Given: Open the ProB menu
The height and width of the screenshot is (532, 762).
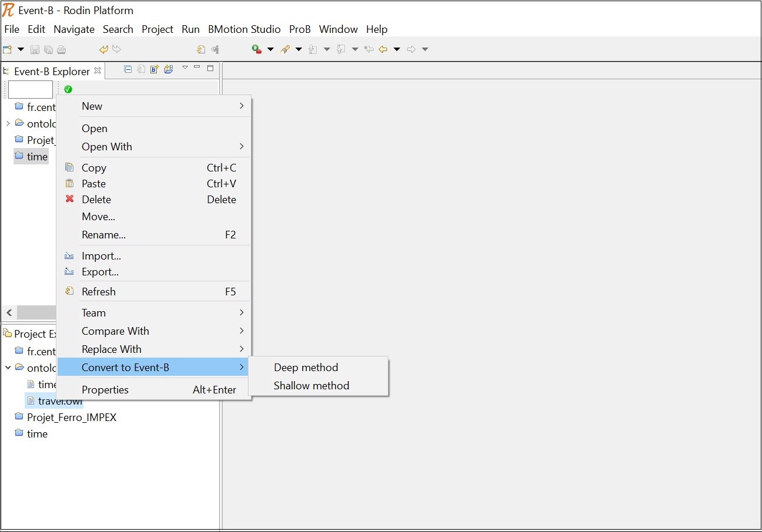Looking at the screenshot, I should [x=300, y=29].
